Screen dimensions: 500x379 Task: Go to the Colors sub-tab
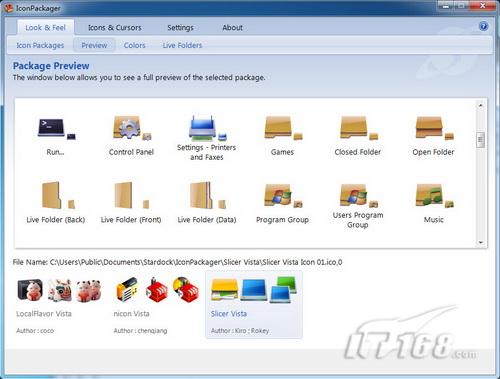tap(135, 45)
